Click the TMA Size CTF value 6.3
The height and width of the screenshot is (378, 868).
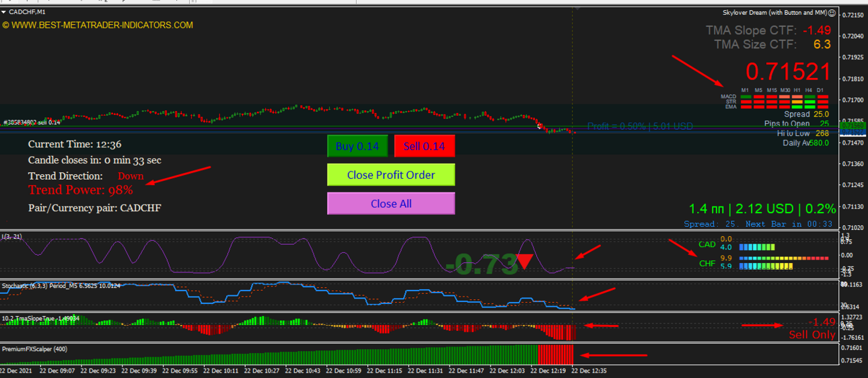(x=822, y=44)
